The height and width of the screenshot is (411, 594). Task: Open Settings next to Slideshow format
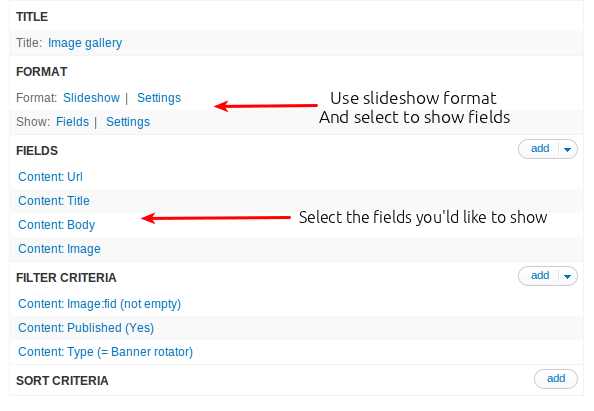click(x=159, y=98)
